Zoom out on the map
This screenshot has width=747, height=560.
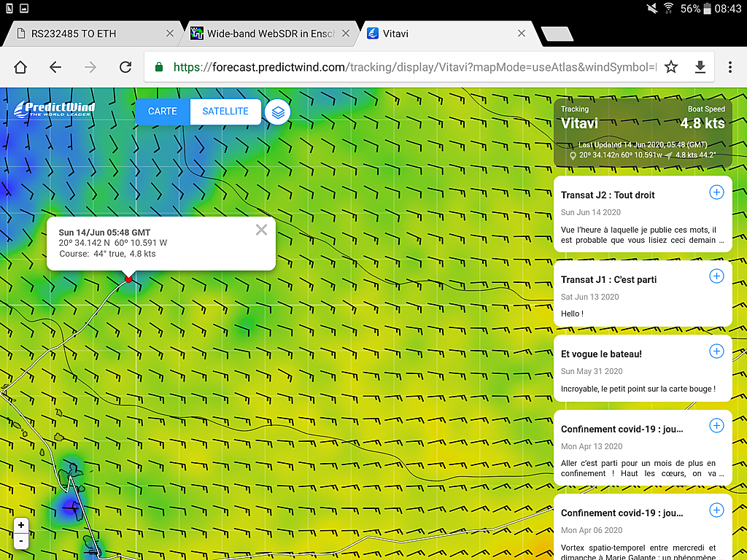21,541
